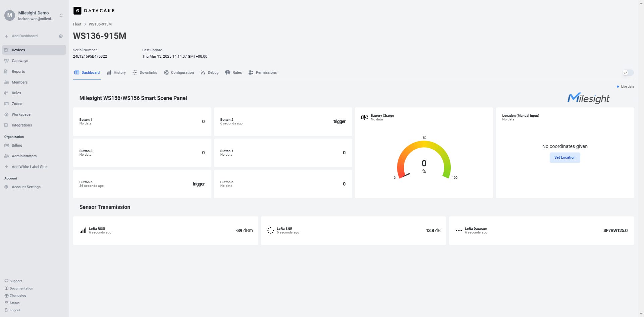This screenshot has width=644, height=317.
Task: Click the Zones map icon
Action: point(6,104)
